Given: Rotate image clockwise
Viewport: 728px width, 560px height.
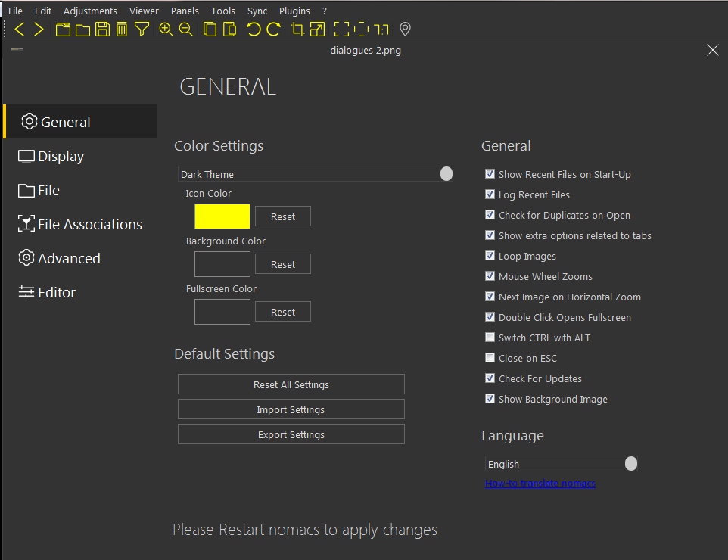Looking at the screenshot, I should pyautogui.click(x=273, y=30).
